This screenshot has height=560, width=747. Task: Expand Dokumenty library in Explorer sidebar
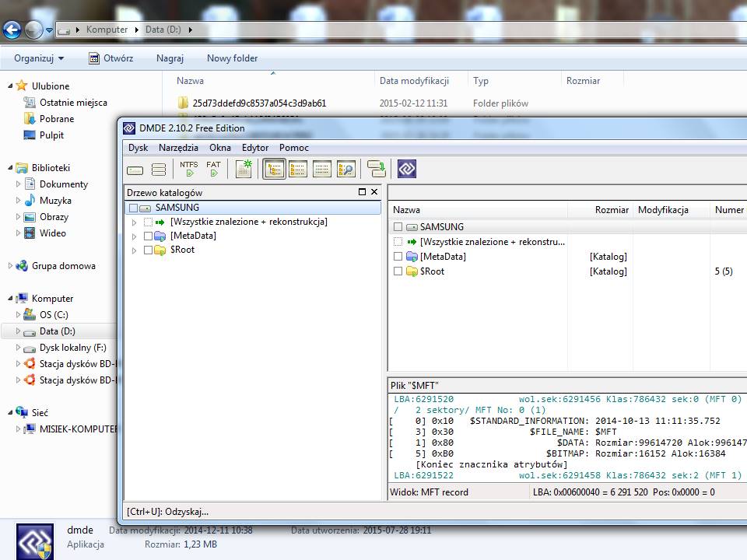pyautogui.click(x=18, y=184)
